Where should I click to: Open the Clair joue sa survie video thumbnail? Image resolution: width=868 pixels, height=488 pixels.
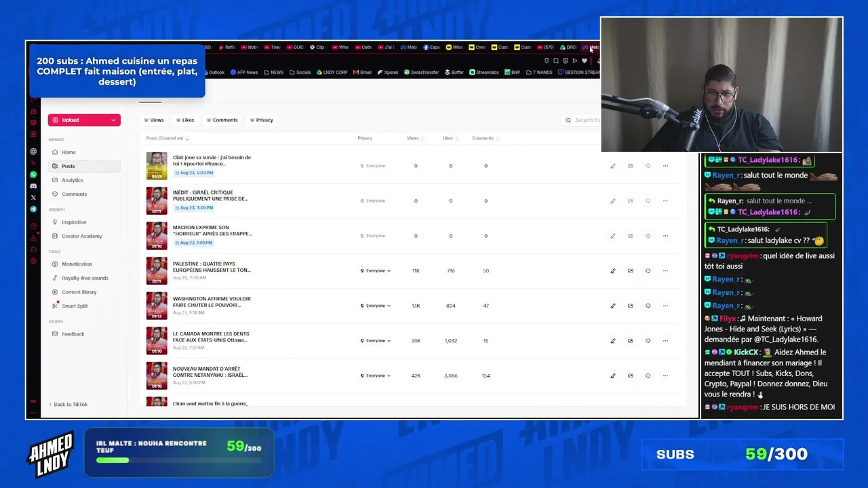tap(157, 166)
